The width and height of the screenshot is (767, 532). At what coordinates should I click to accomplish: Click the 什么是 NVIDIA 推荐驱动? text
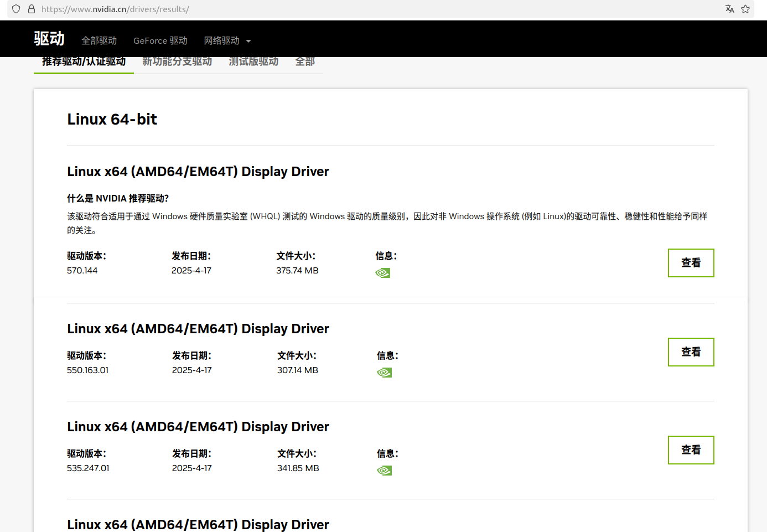(x=118, y=198)
